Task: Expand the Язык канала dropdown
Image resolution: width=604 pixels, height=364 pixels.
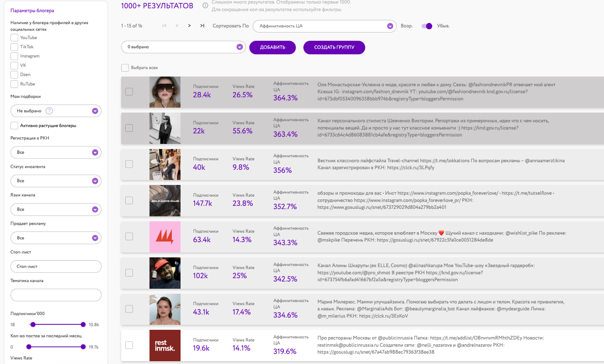Action: coord(56,209)
